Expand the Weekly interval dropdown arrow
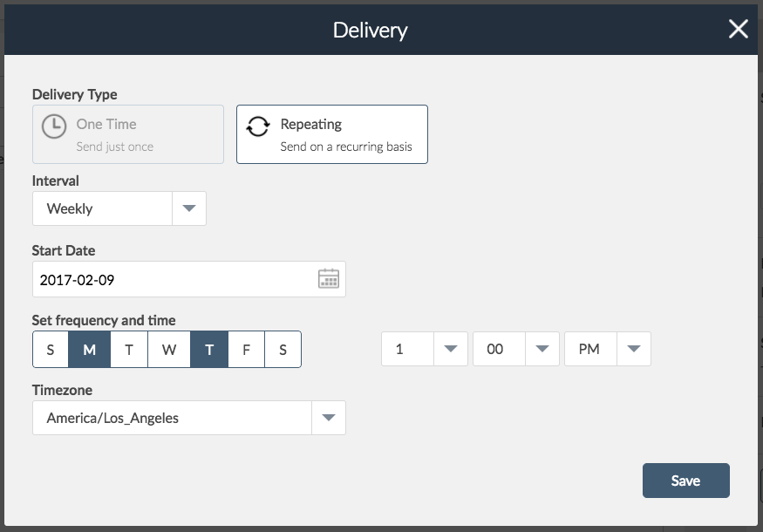Viewport: 763px width, 532px height. (x=189, y=208)
